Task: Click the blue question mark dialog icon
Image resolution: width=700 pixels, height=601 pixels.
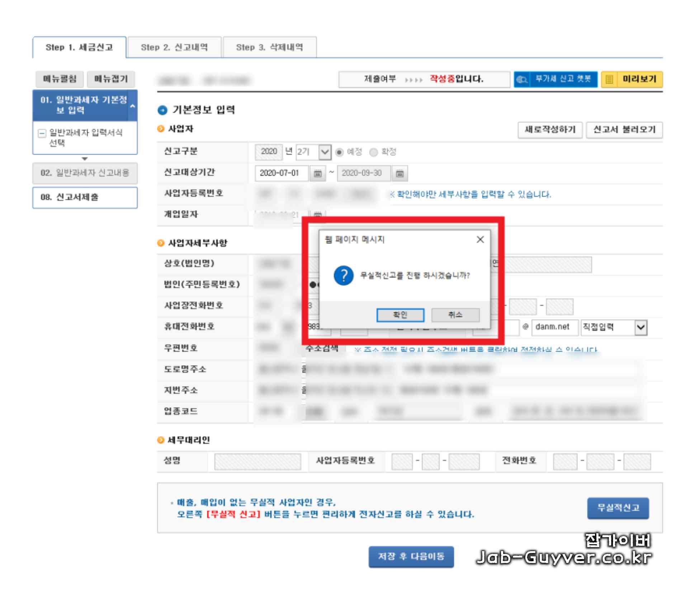Action: tap(343, 276)
